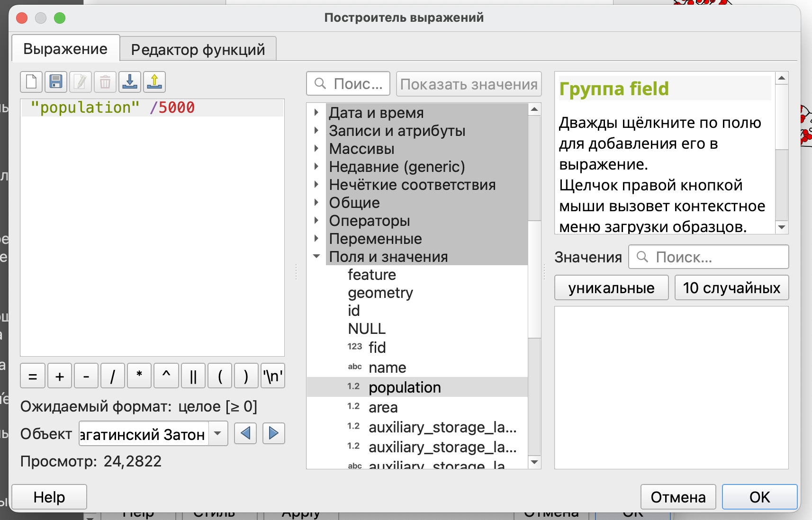Click the 10 случайных button
This screenshot has width=812, height=520.
coord(731,288)
